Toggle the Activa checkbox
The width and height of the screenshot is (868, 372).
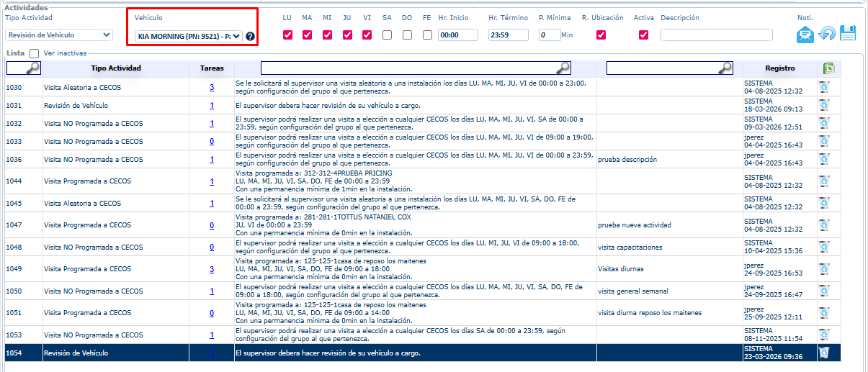click(x=643, y=35)
